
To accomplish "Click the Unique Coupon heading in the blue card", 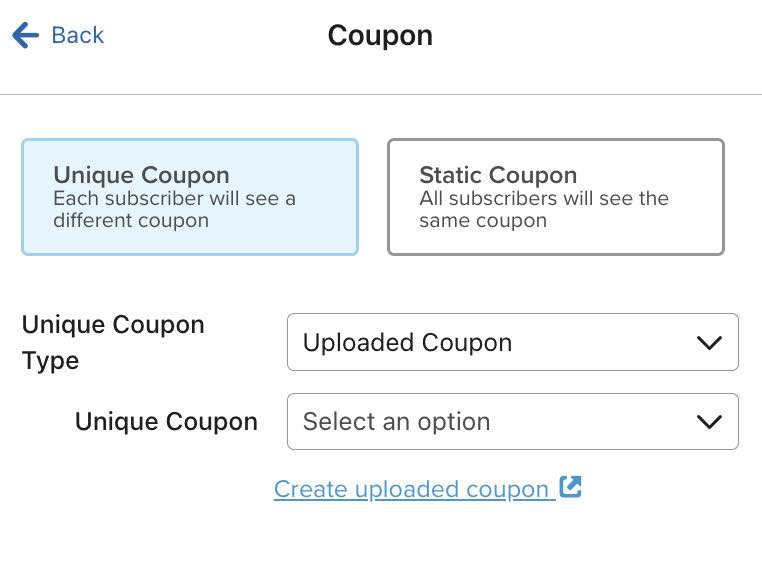I will [141, 175].
